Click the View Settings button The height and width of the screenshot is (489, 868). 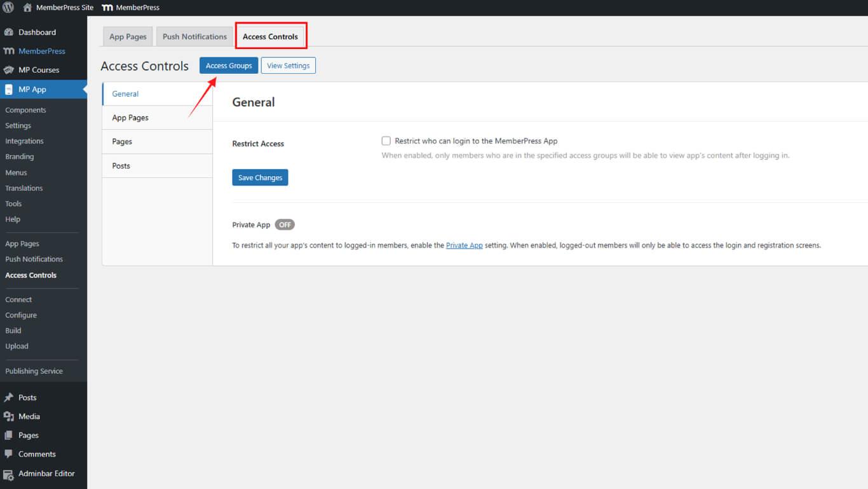point(288,65)
